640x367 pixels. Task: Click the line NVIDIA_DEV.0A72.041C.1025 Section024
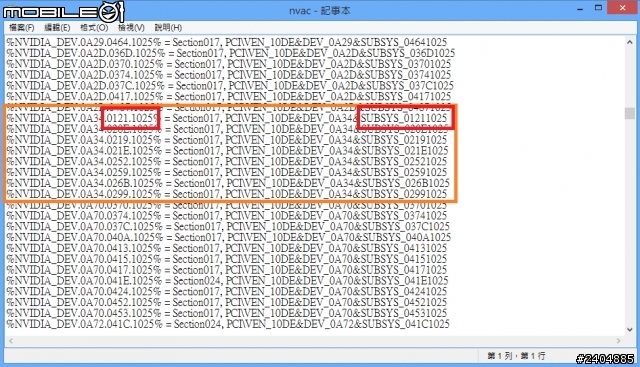click(x=228, y=324)
